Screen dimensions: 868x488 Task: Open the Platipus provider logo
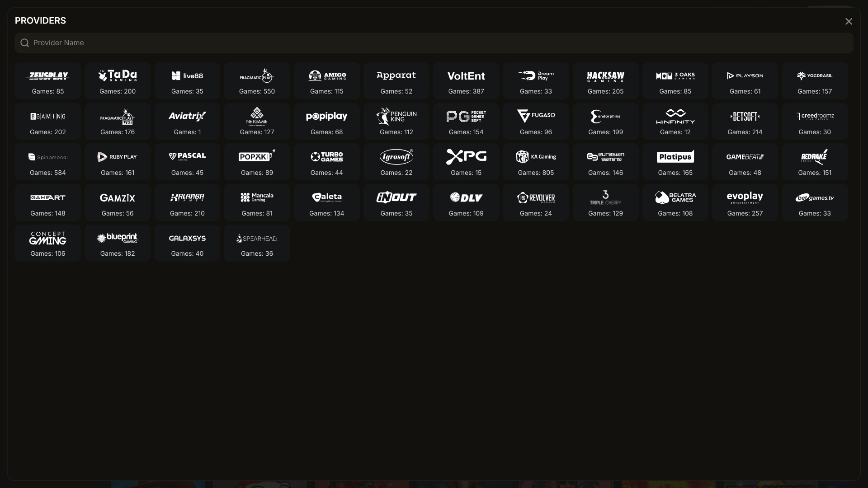point(675,157)
